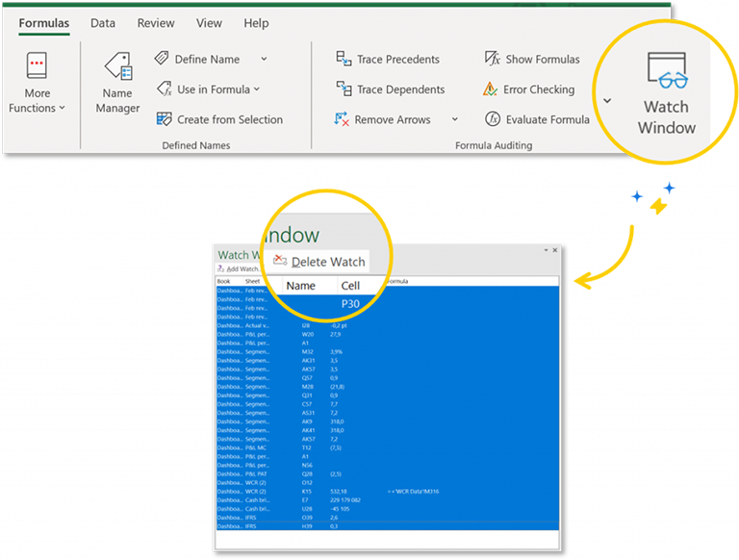Click Add Watch in the Watch Window
The image size is (739, 560).
[239, 269]
